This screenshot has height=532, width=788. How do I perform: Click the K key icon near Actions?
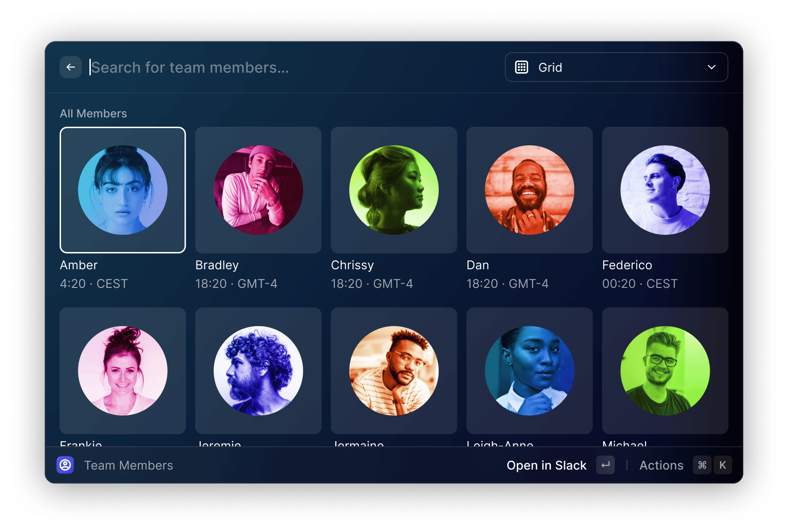722,465
